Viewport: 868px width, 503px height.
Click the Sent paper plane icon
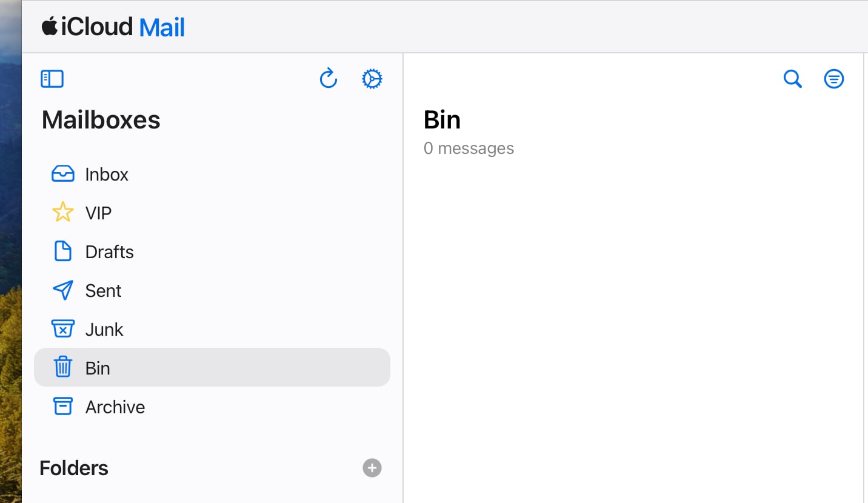(x=63, y=290)
